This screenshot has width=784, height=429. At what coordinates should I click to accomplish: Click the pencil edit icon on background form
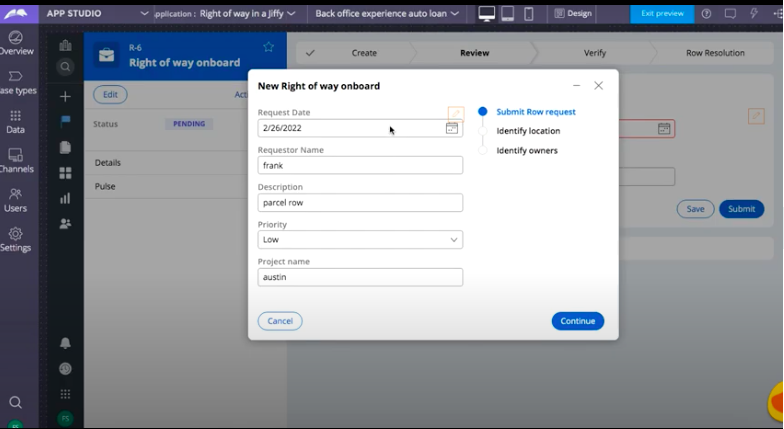[756, 116]
